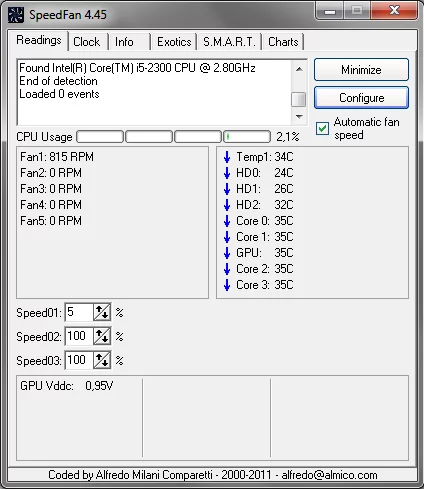
Task: Switch to the Readings tab
Action: click(39, 40)
